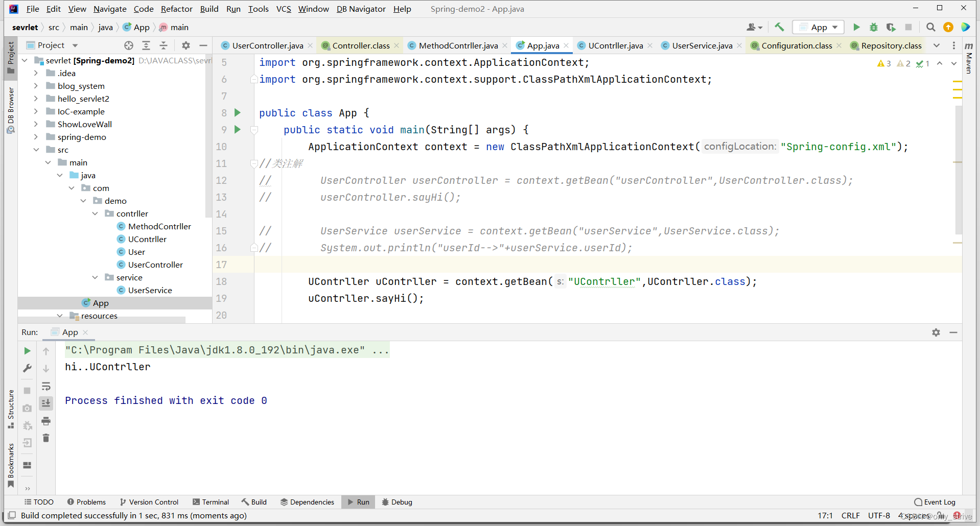The height and width of the screenshot is (526, 980).
Task: Run App with the green toolbar arrow
Action: 856,27
